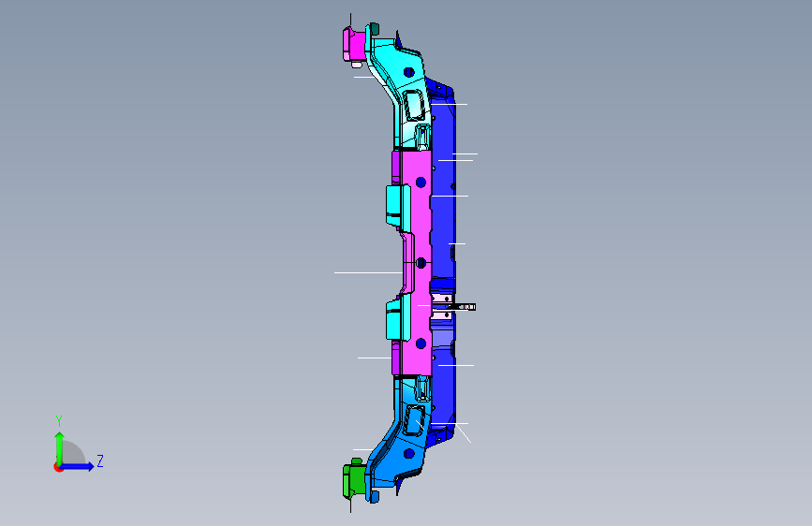Select the rounded slot cutout in lower arm
The height and width of the screenshot is (526, 812).
click(x=415, y=420)
